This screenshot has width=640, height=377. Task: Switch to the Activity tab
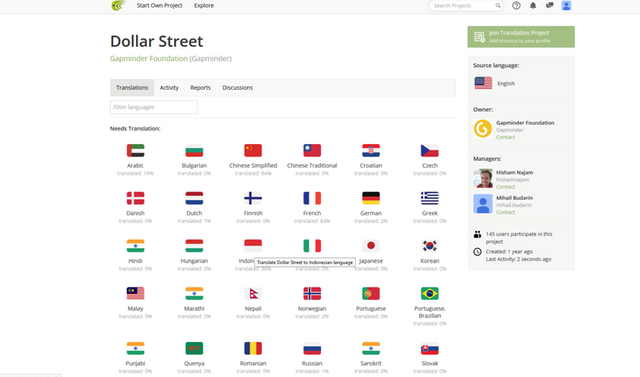coord(169,88)
